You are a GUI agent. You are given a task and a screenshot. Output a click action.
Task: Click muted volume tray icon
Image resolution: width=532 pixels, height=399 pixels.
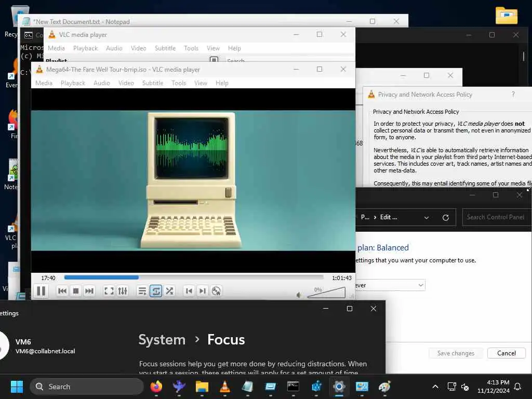pos(465,387)
